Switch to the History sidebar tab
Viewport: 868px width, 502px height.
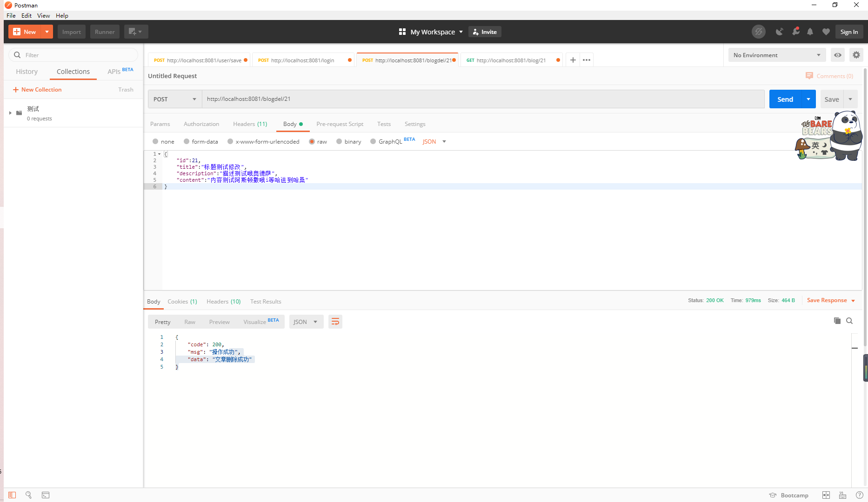pyautogui.click(x=27, y=72)
